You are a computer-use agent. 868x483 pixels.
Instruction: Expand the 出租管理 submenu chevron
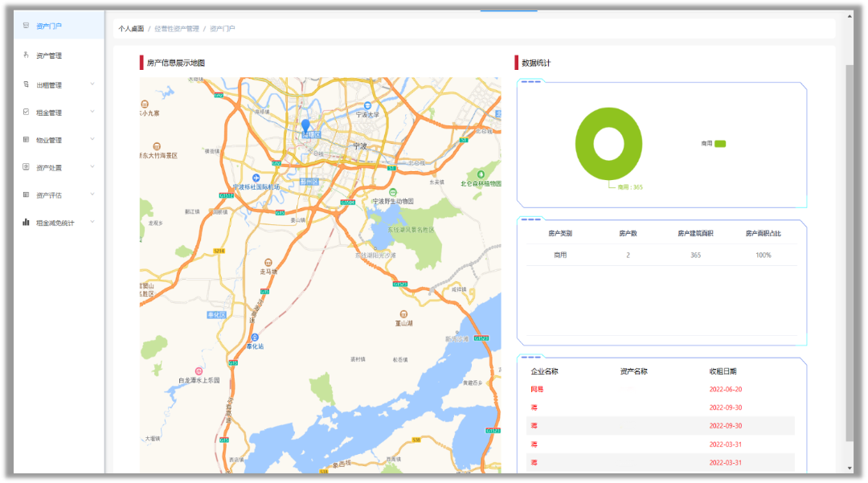click(x=92, y=84)
